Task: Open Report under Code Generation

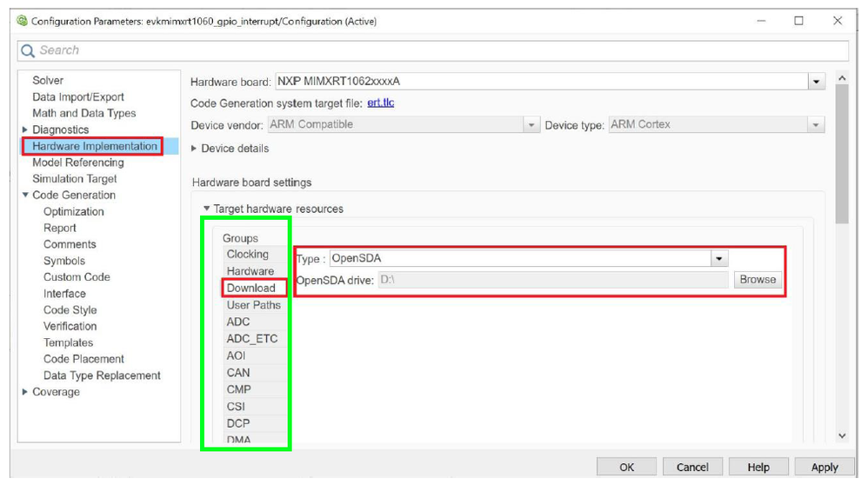Action: pos(60,228)
